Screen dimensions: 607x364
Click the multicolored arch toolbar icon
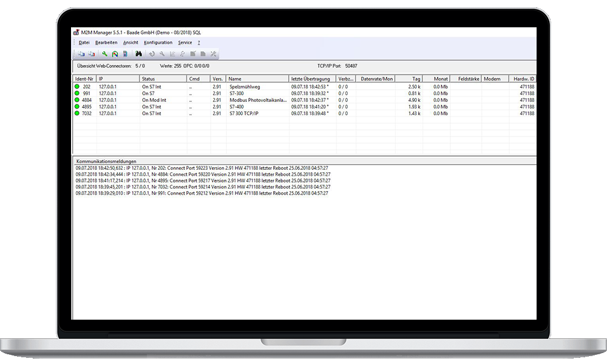click(x=115, y=54)
